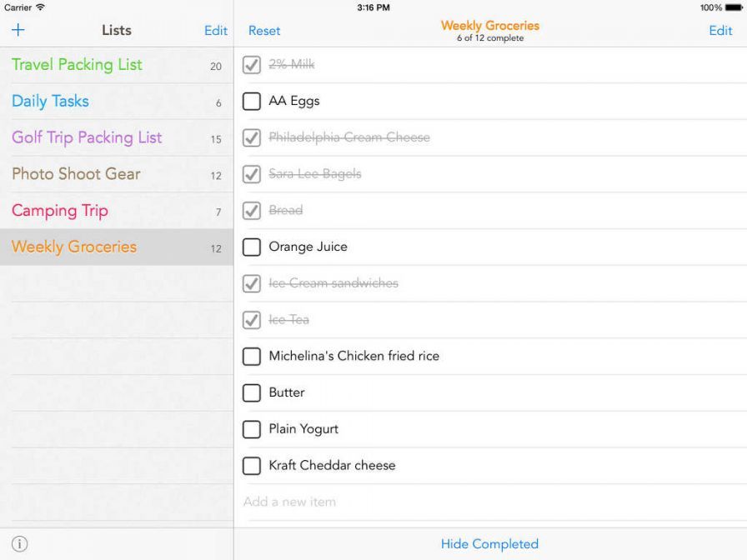Select the Daily Tasks list

coord(50,102)
